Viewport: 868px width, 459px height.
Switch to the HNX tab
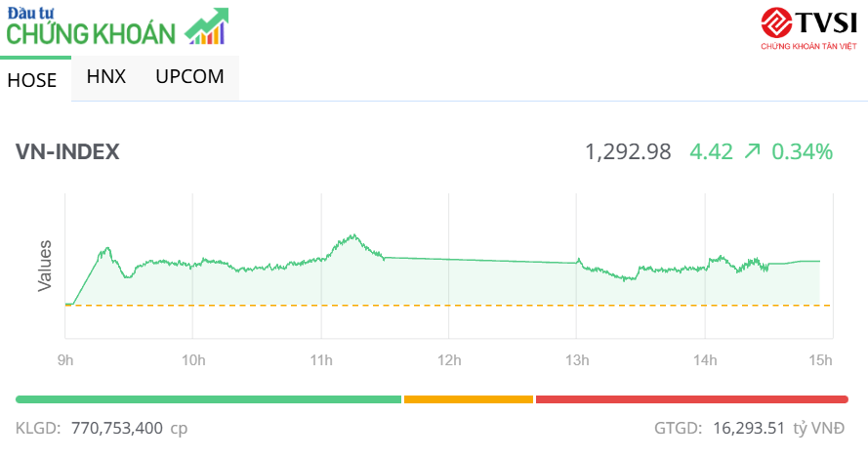pos(106,76)
